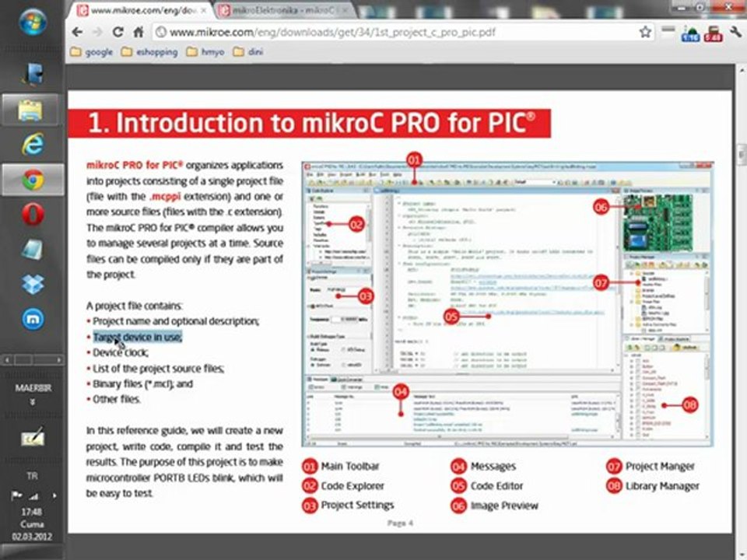Launch Internet Explorer from taskbar

point(33,145)
